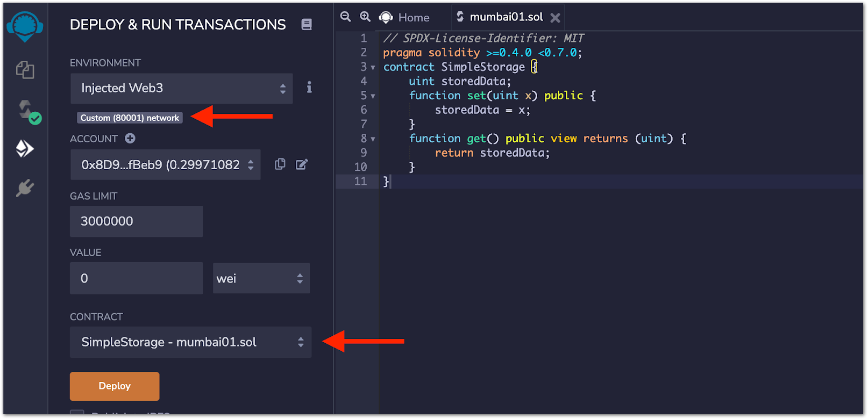The width and height of the screenshot is (868, 419).
Task: Open the Injected Web3 environment dropdown
Action: point(181,89)
